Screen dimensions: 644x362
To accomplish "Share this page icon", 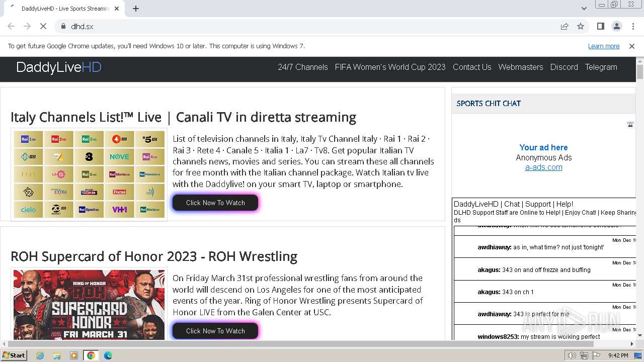I will click(x=565, y=26).
